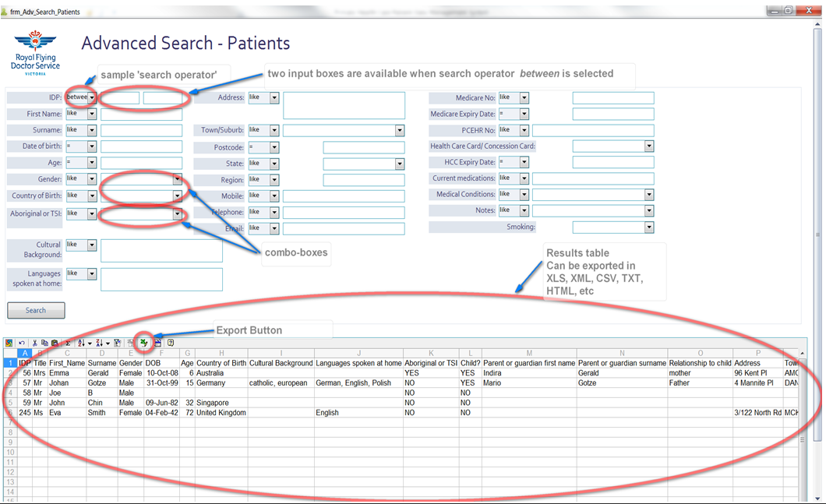Click the Sum (Σ) icon on the toolbar
The width and height of the screenshot is (826, 504).
click(x=69, y=342)
